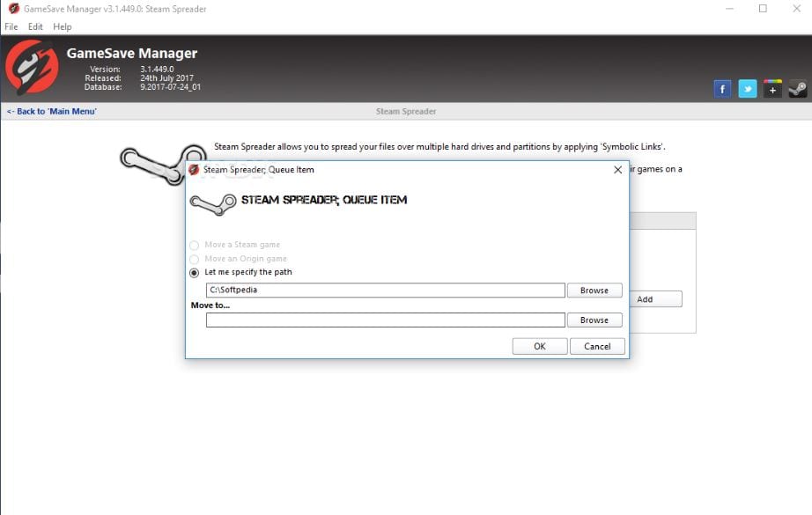The height and width of the screenshot is (515, 812).
Task: Click the Steam icon in header
Action: (x=798, y=89)
